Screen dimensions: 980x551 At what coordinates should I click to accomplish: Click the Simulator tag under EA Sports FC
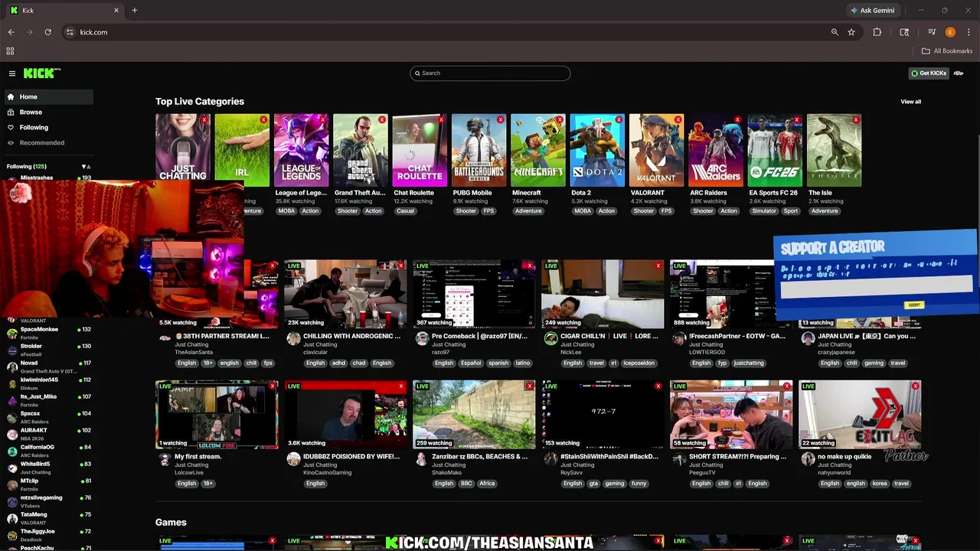[764, 211]
